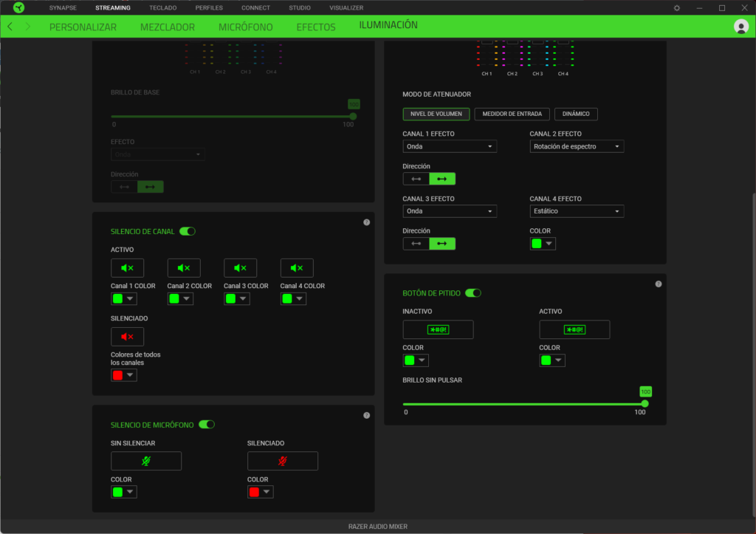Choose the Dinámico fader mode button

tap(576, 114)
